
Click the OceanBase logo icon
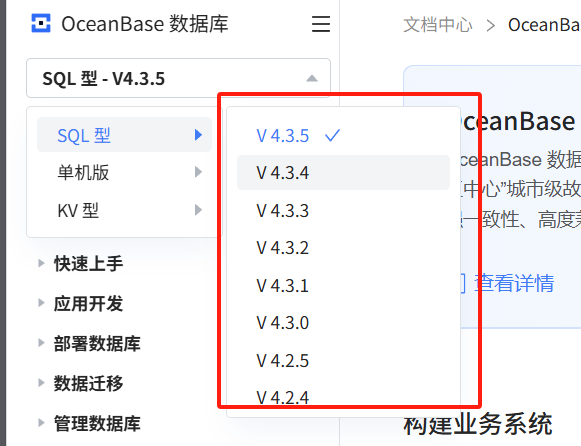(41, 23)
